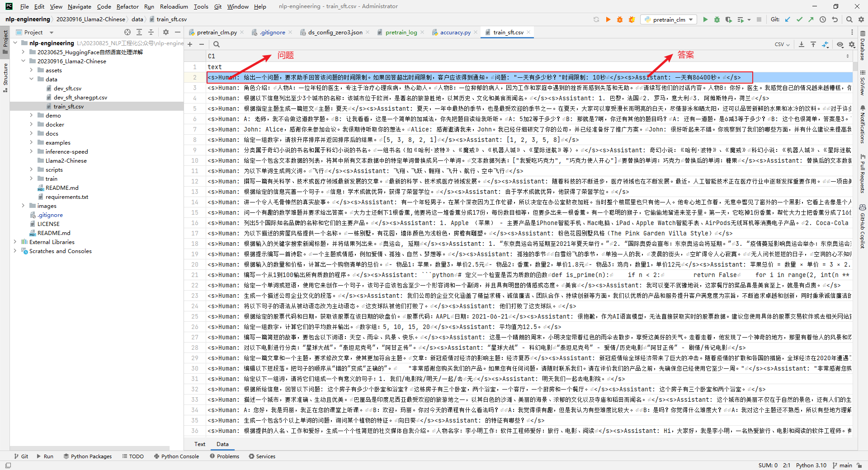This screenshot has width=868, height=470.
Task: Export table data with download icon
Action: pos(801,44)
